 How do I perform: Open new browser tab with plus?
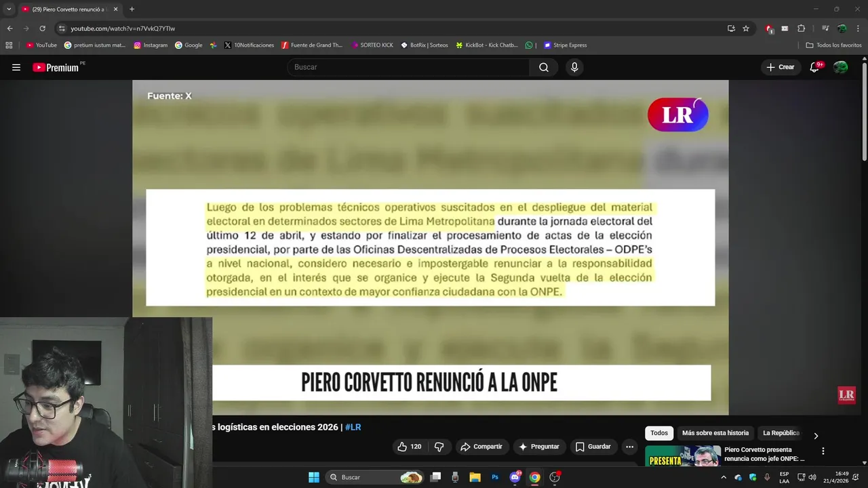[132, 9]
